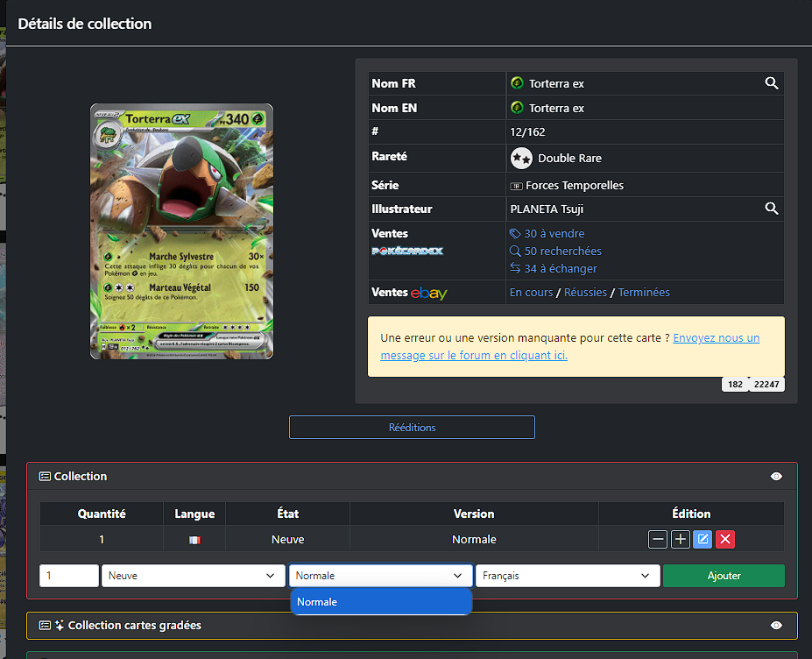Open the Rééditions button
Viewport: 812px width, 659px height.
click(x=412, y=428)
